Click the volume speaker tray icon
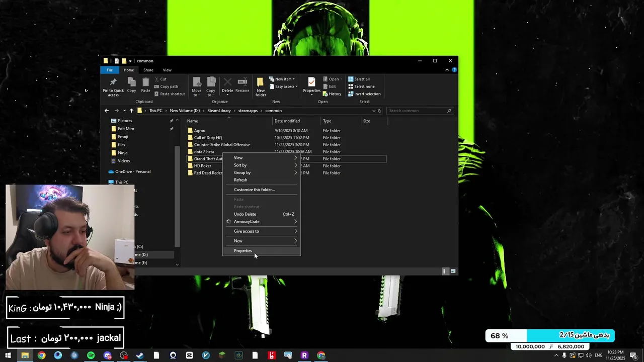Image resolution: width=644 pixels, height=362 pixels. click(x=588, y=355)
